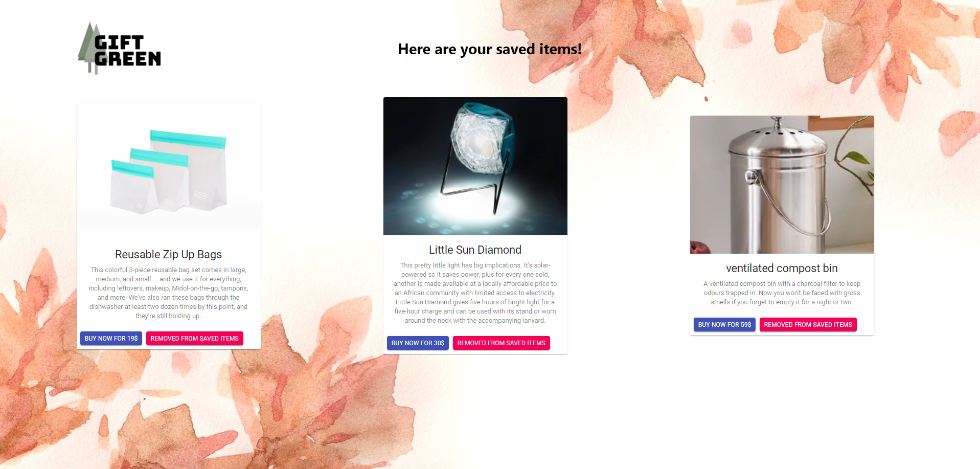
Task: Remove Little Sun Diamond from saved items
Action: click(x=502, y=343)
